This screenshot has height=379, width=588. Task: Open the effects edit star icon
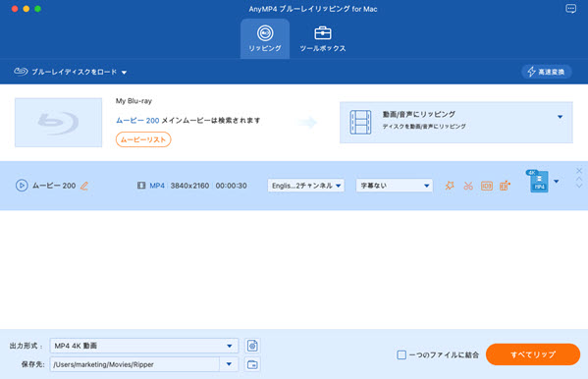coord(450,186)
